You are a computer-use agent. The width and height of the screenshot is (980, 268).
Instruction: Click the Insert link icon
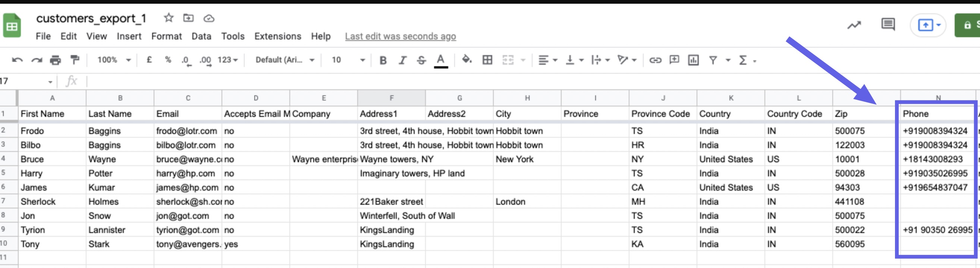coord(655,60)
